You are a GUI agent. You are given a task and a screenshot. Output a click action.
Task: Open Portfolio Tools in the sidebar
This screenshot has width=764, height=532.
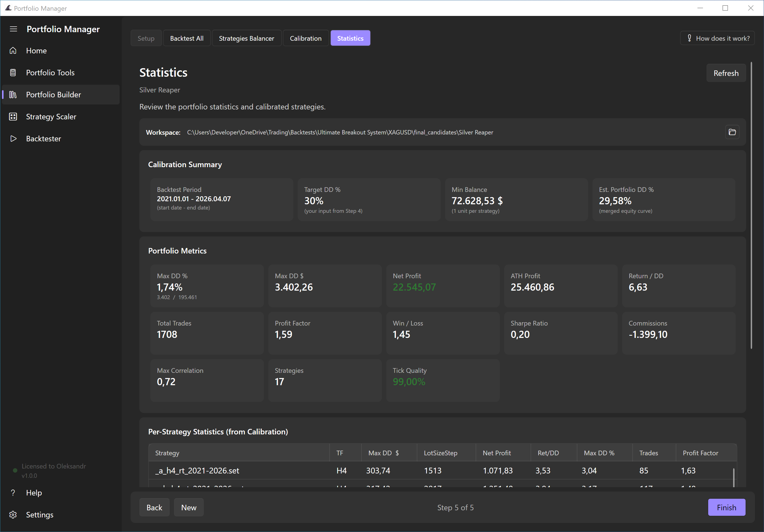point(60,73)
